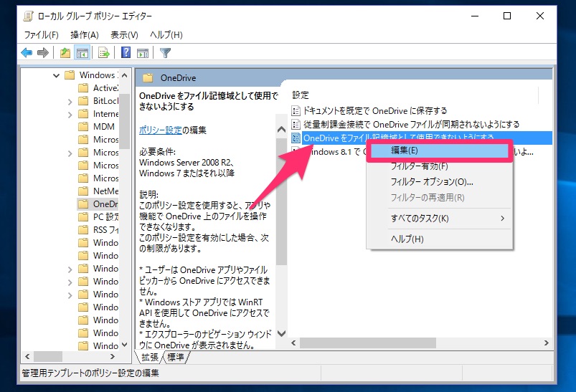576x392 pixels.
Task: Click the OneDrive folder icon in header
Action: pos(148,78)
